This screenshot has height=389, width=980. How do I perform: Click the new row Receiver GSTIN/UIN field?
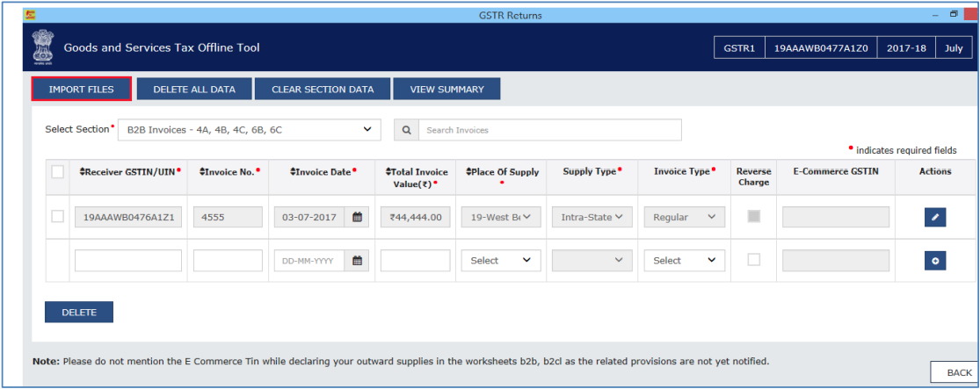click(128, 261)
